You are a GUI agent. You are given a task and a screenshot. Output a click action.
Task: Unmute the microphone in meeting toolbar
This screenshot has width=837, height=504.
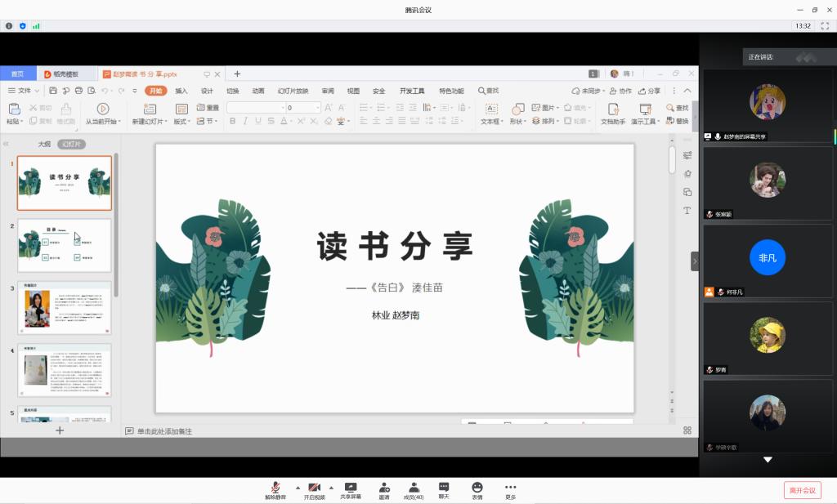coord(275,489)
